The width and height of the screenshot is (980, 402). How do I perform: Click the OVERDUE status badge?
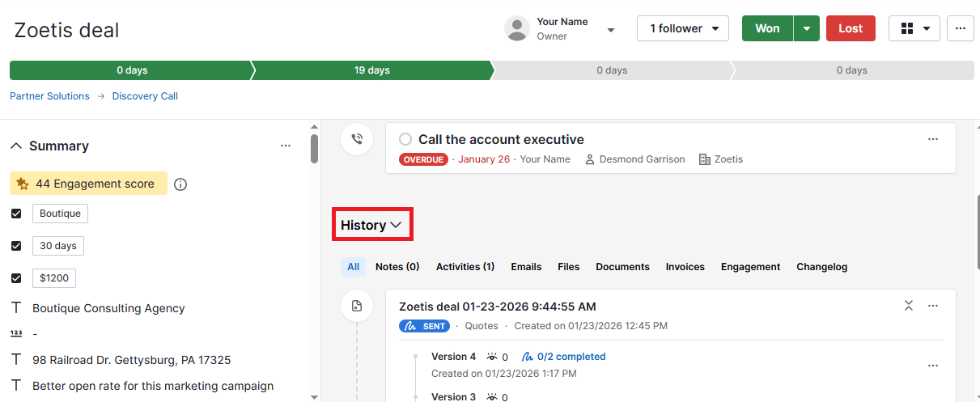point(423,159)
